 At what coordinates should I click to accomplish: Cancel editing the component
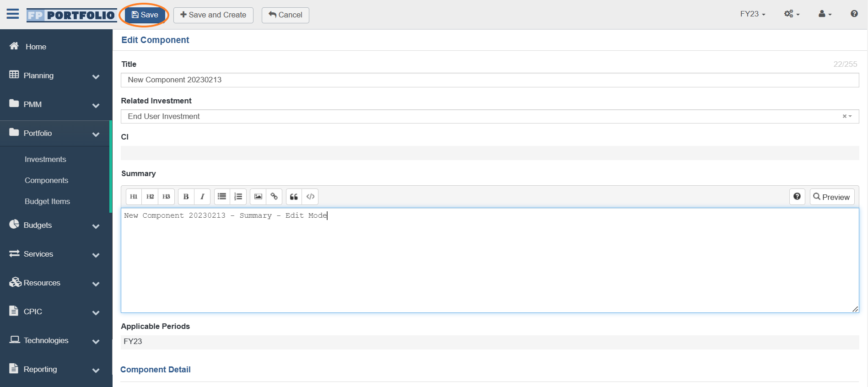[286, 15]
